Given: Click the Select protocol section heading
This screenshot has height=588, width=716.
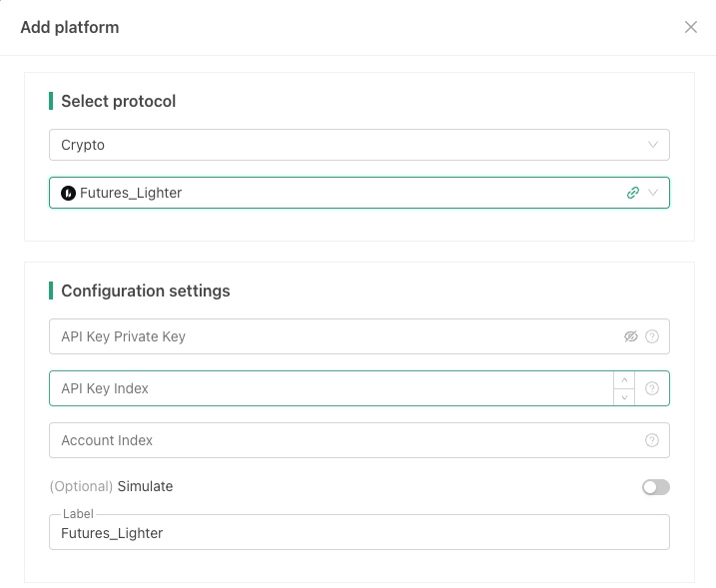Looking at the screenshot, I should pyautogui.click(x=118, y=101).
